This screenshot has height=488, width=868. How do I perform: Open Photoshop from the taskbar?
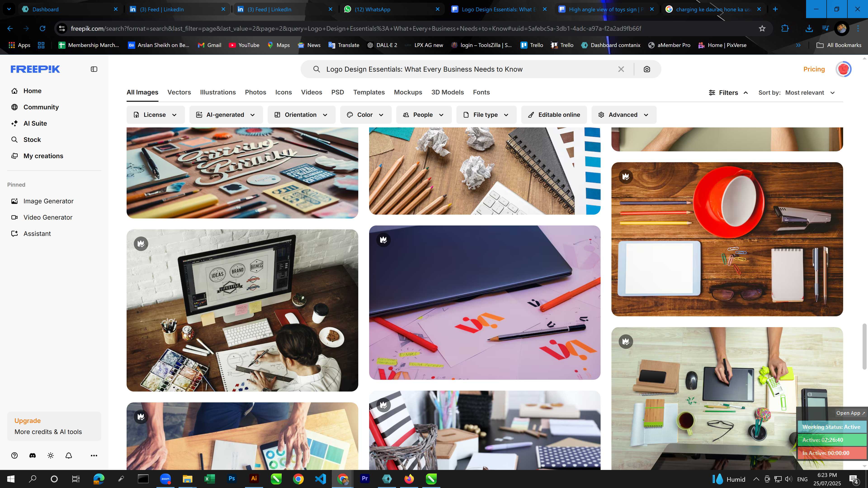(x=232, y=479)
